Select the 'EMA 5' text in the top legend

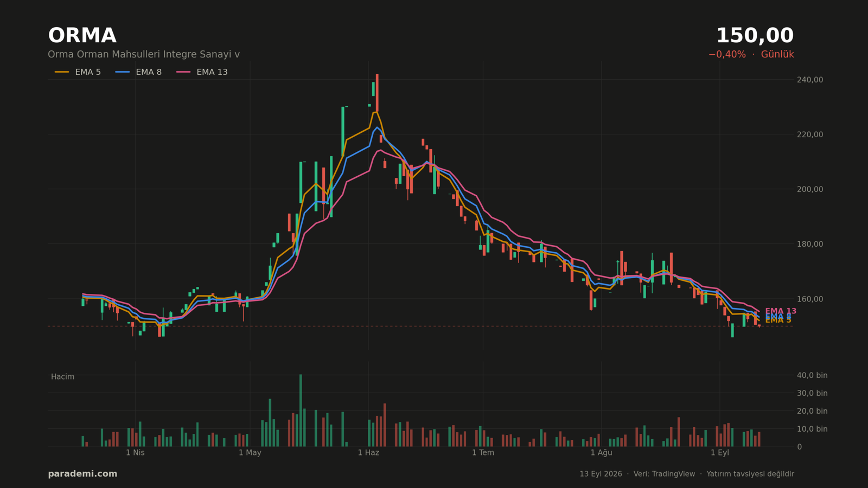tap(88, 72)
